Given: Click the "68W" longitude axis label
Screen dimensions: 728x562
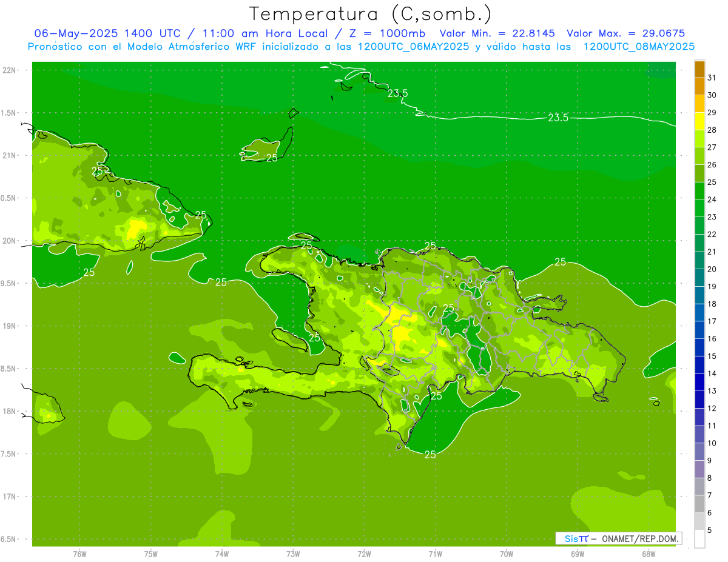Looking at the screenshot, I should tap(649, 554).
